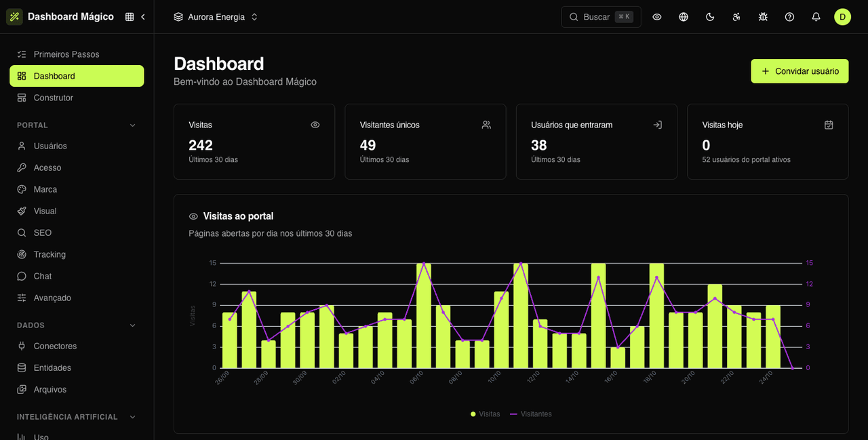The width and height of the screenshot is (868, 440).
Task: Open the Aurora Energia workspace selector
Action: click(x=216, y=17)
